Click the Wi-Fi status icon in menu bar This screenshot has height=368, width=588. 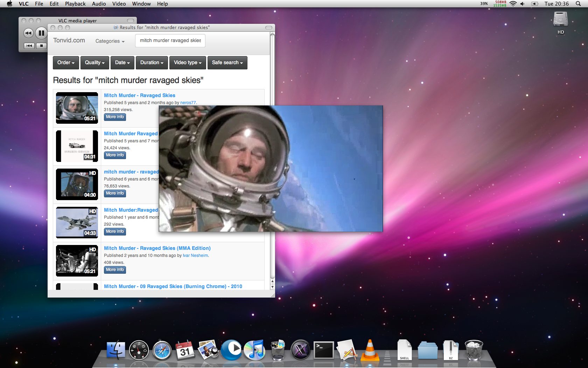click(x=513, y=4)
